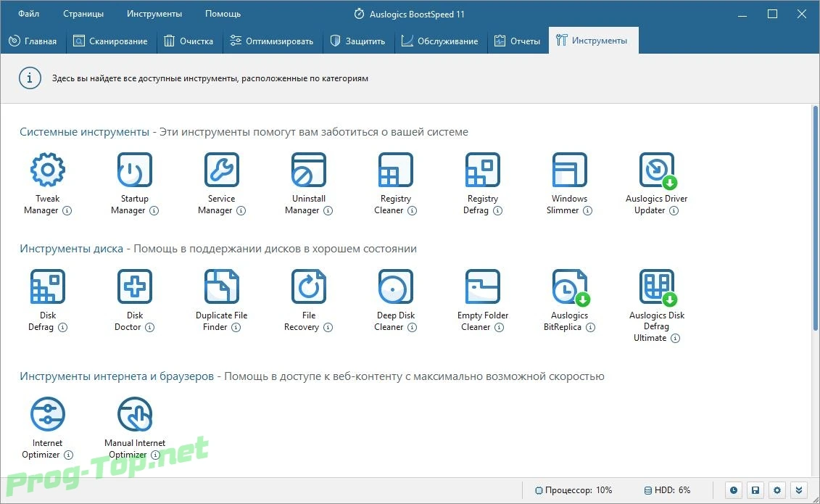Screen dimensions: 820x504
Task: Click the vertical scrollbar thumb
Action: (x=816, y=218)
